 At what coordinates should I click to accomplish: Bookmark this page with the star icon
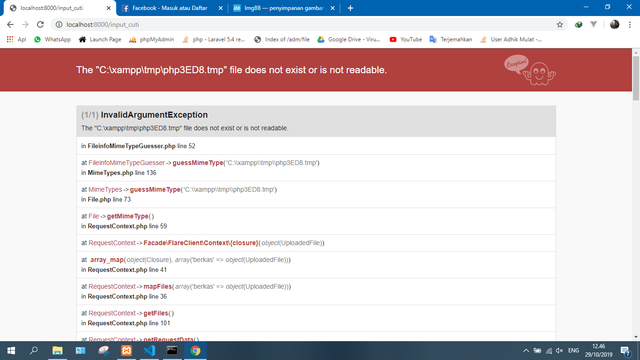click(x=560, y=24)
